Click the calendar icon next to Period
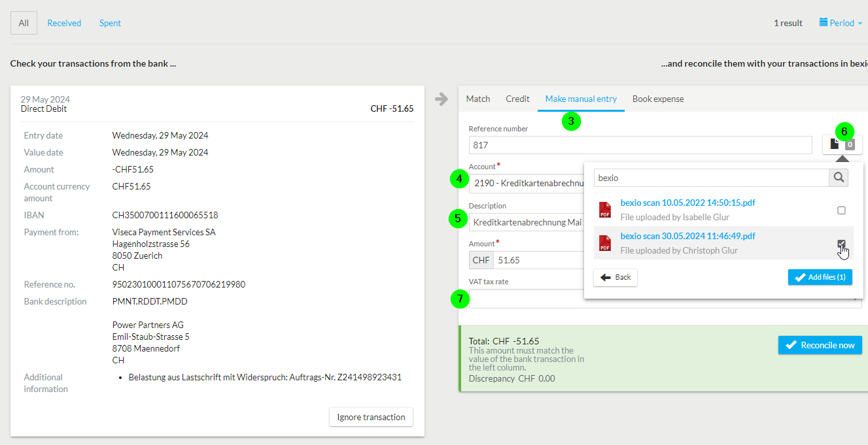 pyautogui.click(x=824, y=23)
